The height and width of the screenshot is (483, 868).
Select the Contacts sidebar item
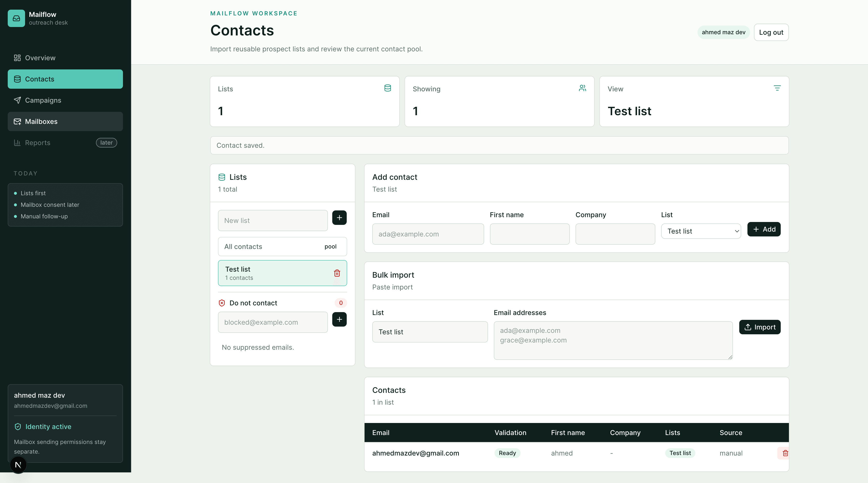(65, 79)
